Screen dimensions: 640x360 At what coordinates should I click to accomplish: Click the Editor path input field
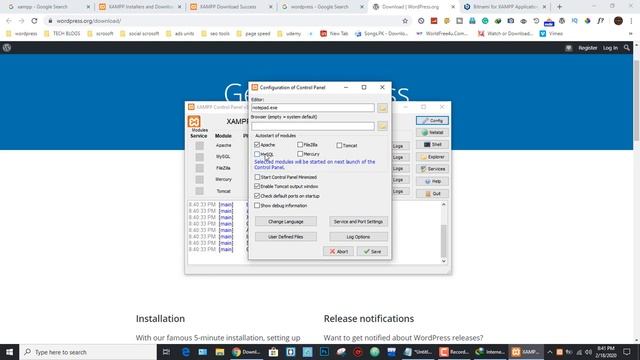click(x=313, y=108)
